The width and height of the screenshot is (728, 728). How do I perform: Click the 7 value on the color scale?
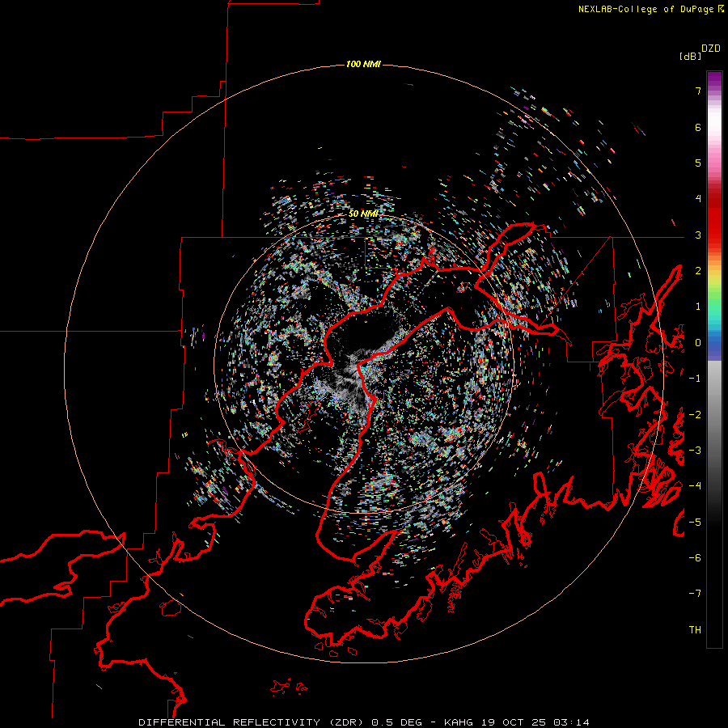pyautogui.click(x=698, y=91)
